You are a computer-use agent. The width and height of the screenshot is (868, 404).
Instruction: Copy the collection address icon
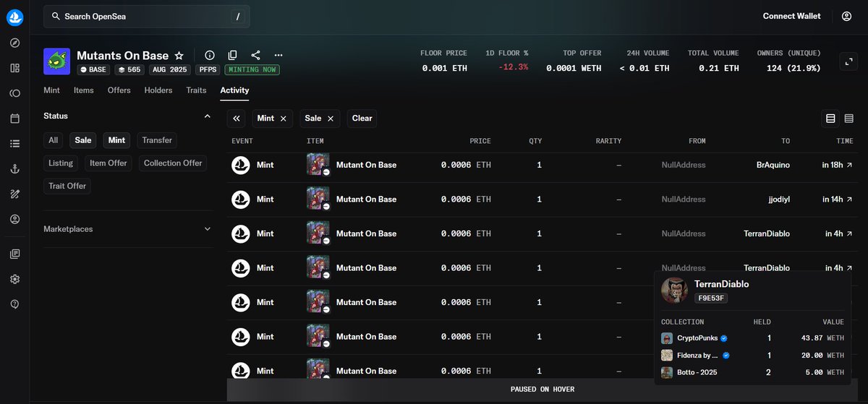tap(232, 56)
